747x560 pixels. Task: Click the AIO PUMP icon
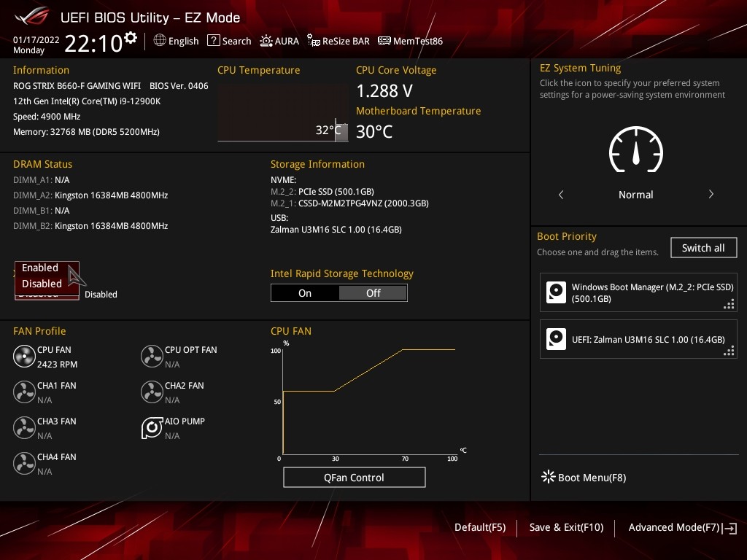(152, 428)
